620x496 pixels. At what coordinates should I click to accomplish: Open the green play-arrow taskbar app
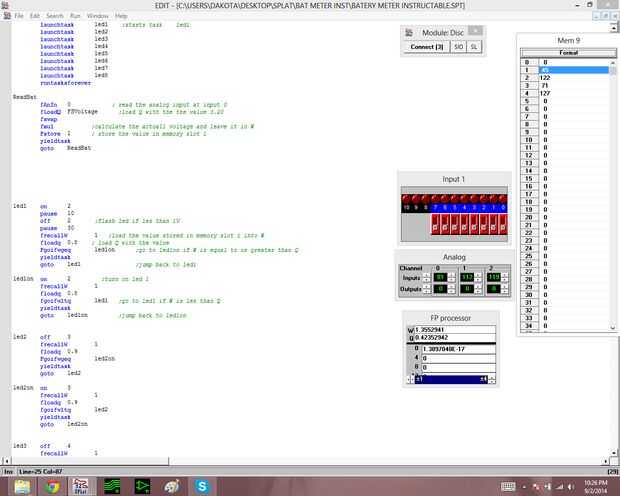point(142,486)
